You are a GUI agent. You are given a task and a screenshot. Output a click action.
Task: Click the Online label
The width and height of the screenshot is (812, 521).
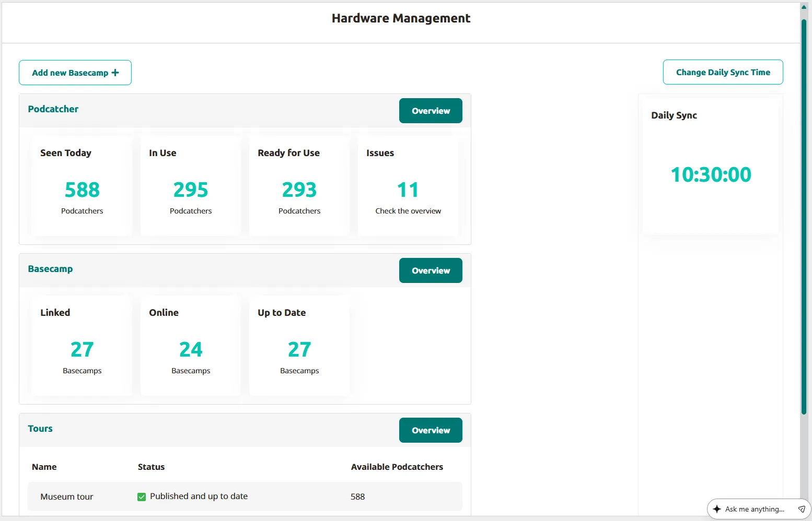point(164,312)
